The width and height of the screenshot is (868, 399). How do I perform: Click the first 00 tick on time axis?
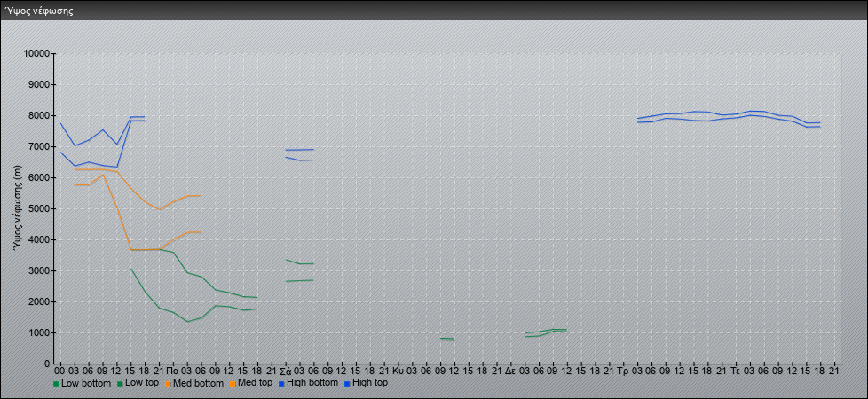(x=59, y=370)
